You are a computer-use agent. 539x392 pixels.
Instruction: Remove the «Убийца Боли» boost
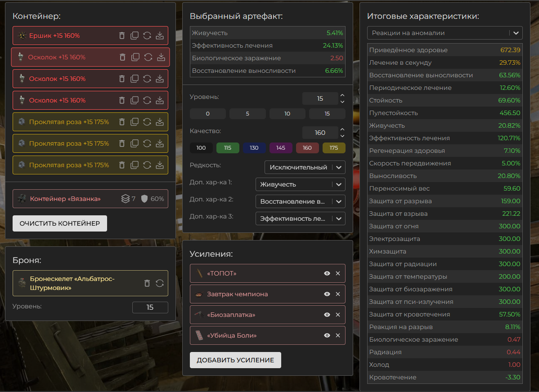[x=338, y=335]
